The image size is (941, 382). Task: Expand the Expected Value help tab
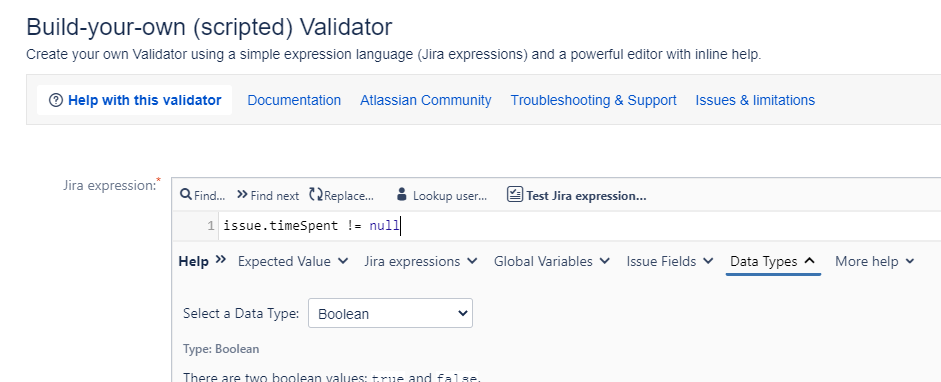click(x=293, y=261)
